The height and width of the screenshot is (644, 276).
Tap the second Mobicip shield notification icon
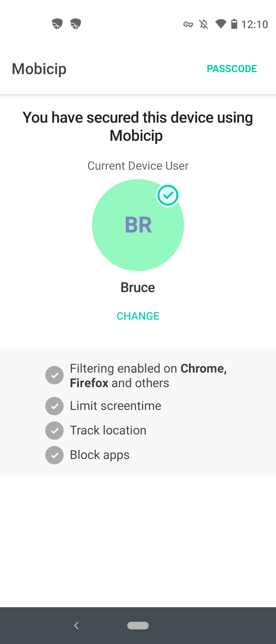pos(76,24)
